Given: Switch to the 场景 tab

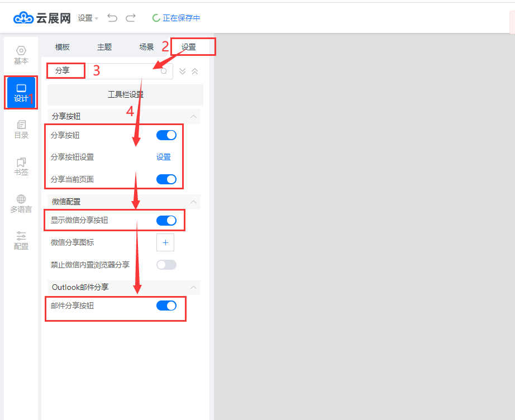Looking at the screenshot, I should 146,47.
